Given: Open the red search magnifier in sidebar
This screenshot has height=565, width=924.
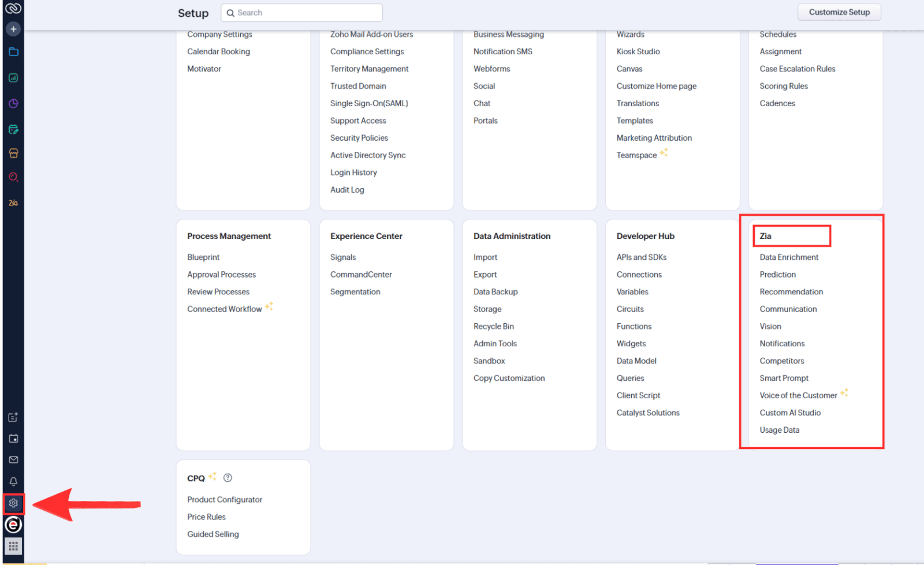Looking at the screenshot, I should [13, 177].
